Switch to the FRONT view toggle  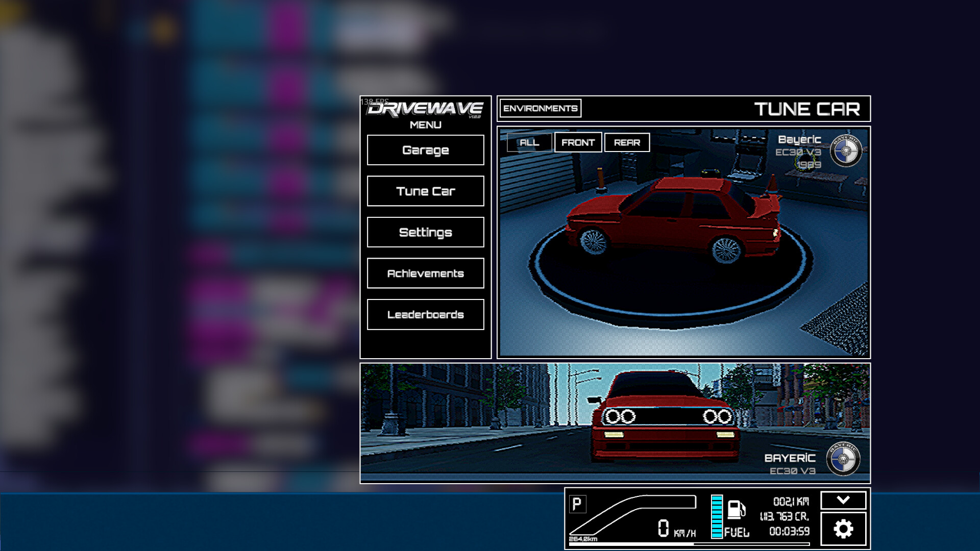(578, 142)
